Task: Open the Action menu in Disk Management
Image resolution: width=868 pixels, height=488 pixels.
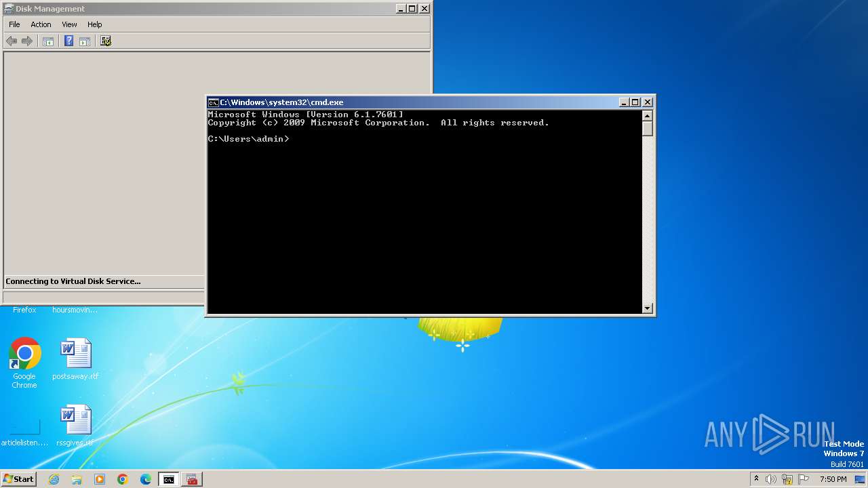Action: (x=41, y=24)
